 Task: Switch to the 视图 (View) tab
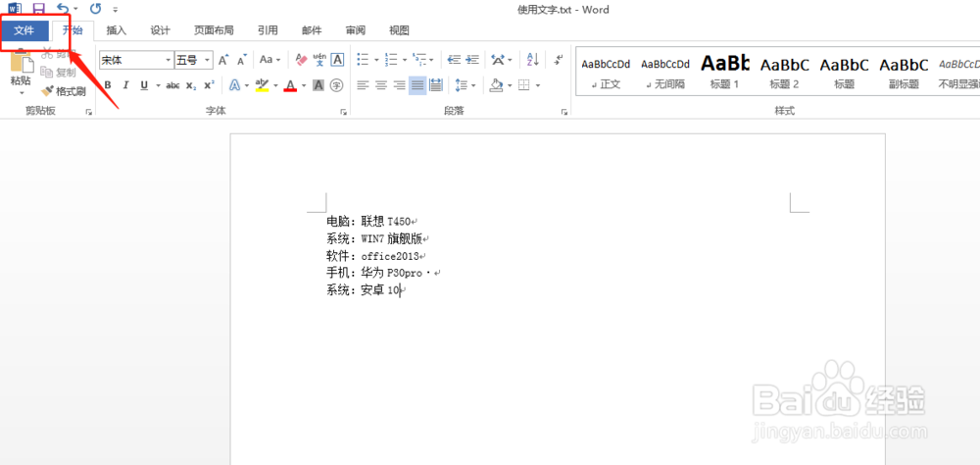pyautogui.click(x=400, y=30)
